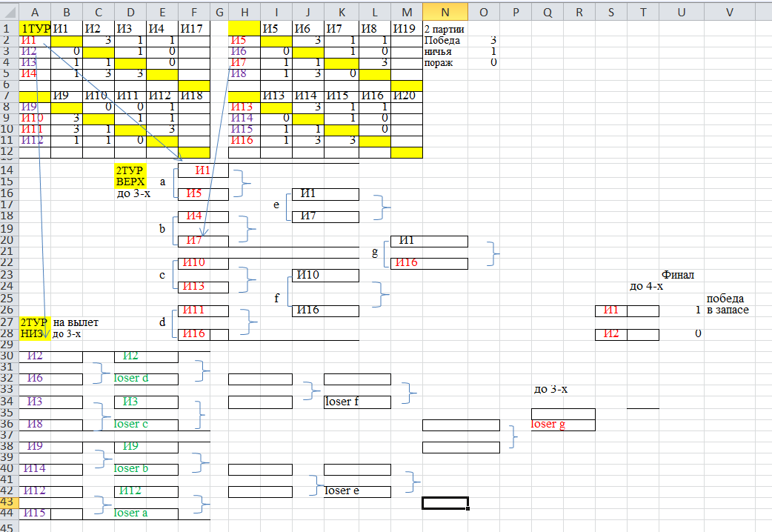This screenshot has height=532, width=772.
Task: Select the "loser e" cell
Action: pos(356,491)
